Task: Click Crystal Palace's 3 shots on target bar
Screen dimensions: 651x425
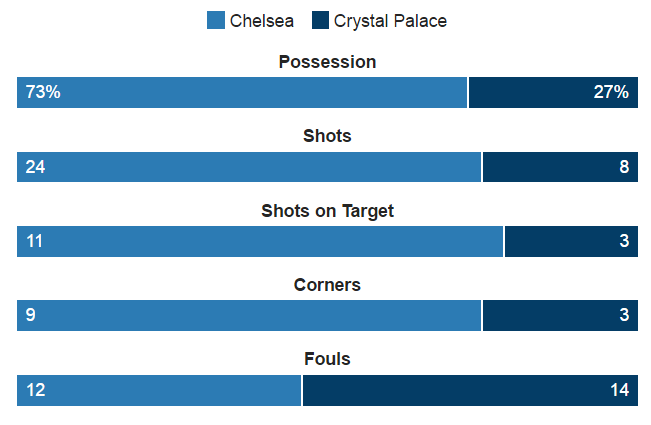Action: pos(571,241)
